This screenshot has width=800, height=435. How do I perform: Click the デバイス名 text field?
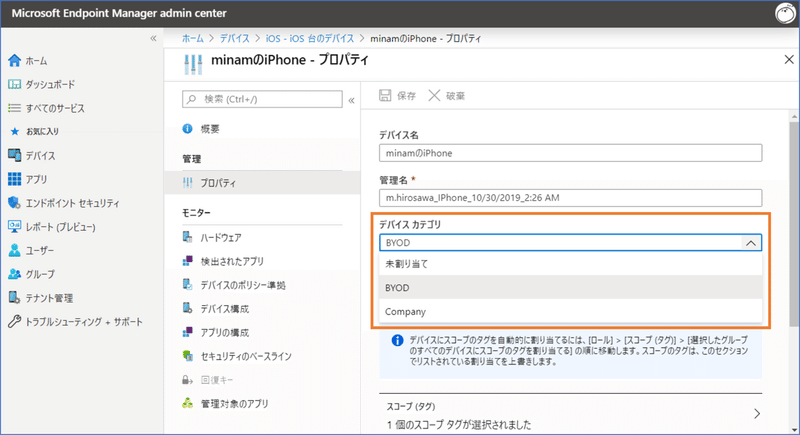[570, 153]
